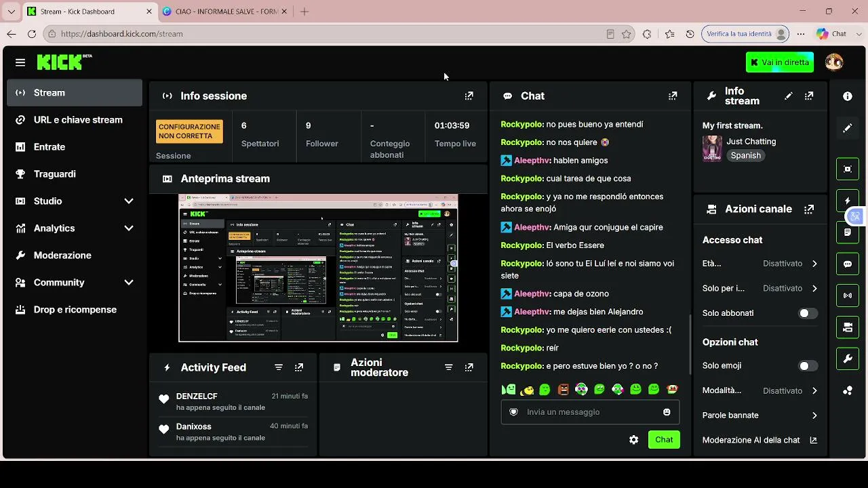The image size is (868, 488).
Task: Open the chat settings gear
Action: (633, 440)
